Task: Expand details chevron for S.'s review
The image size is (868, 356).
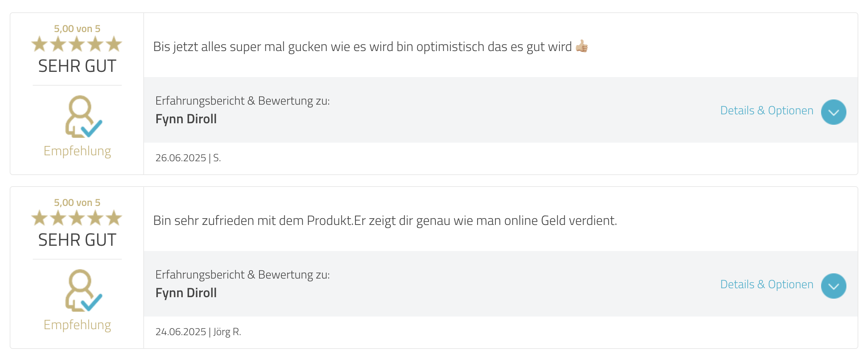Action: 833,112
